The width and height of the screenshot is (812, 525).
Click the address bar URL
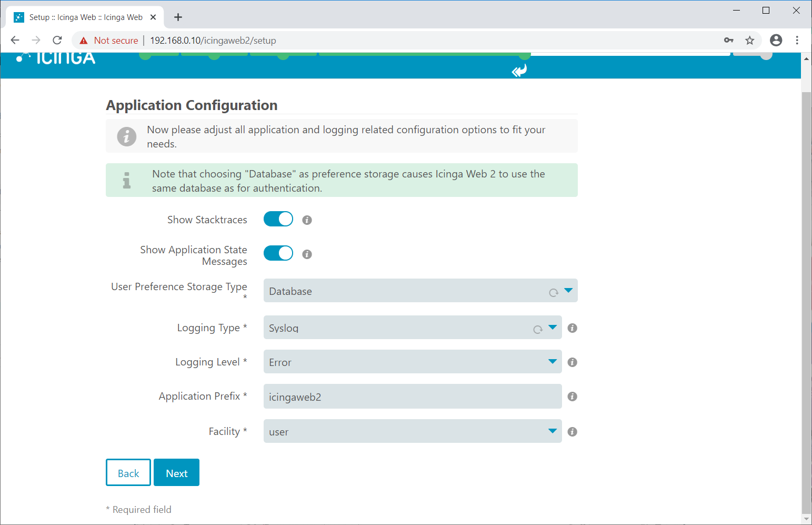click(x=213, y=41)
